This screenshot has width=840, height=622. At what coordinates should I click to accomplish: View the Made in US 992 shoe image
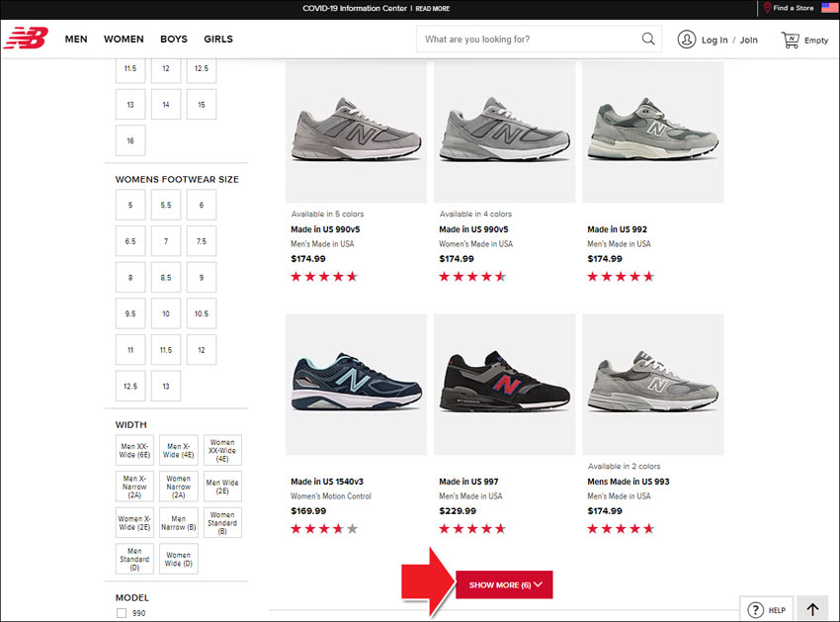(653, 132)
